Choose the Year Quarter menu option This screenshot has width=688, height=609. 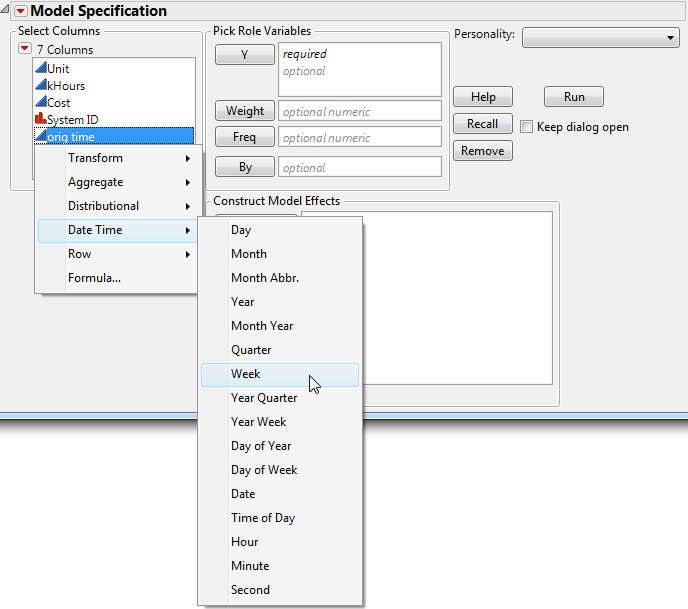pyautogui.click(x=264, y=398)
